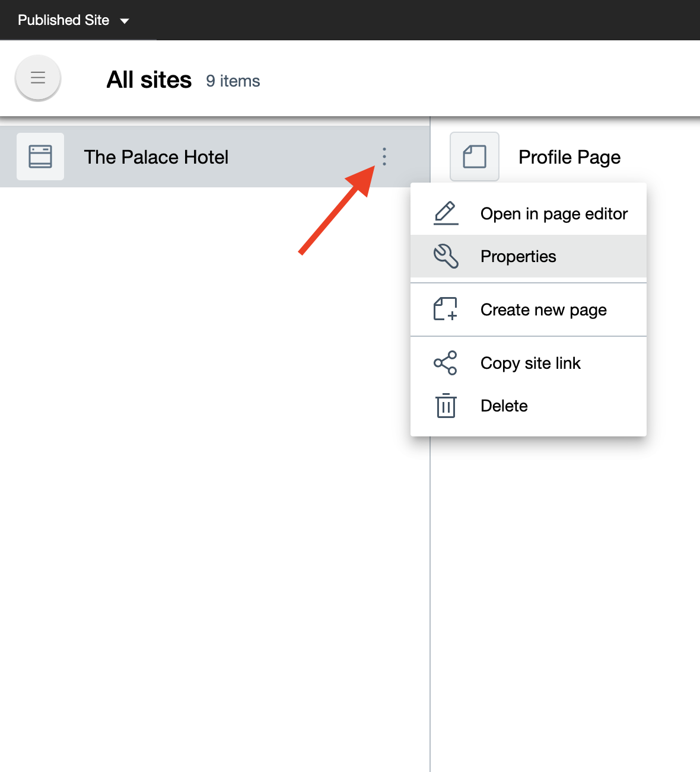Click the All sites heading
The image size is (700, 772).
pyautogui.click(x=149, y=79)
